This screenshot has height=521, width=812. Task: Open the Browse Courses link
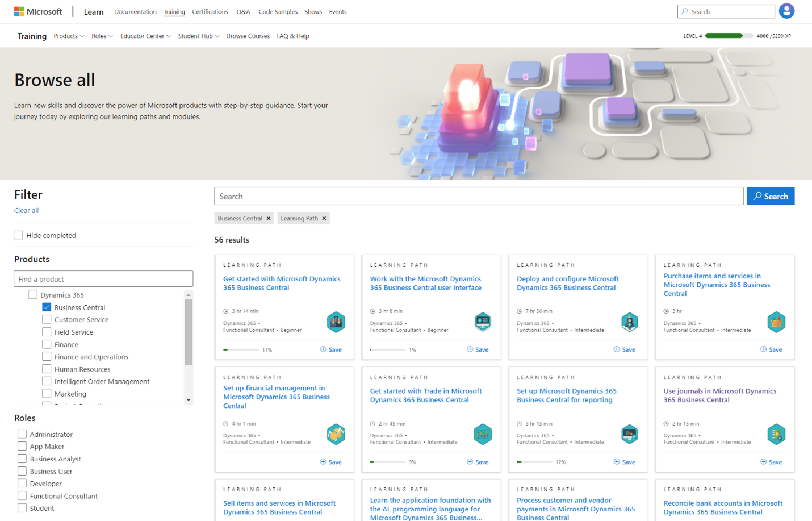(x=248, y=36)
